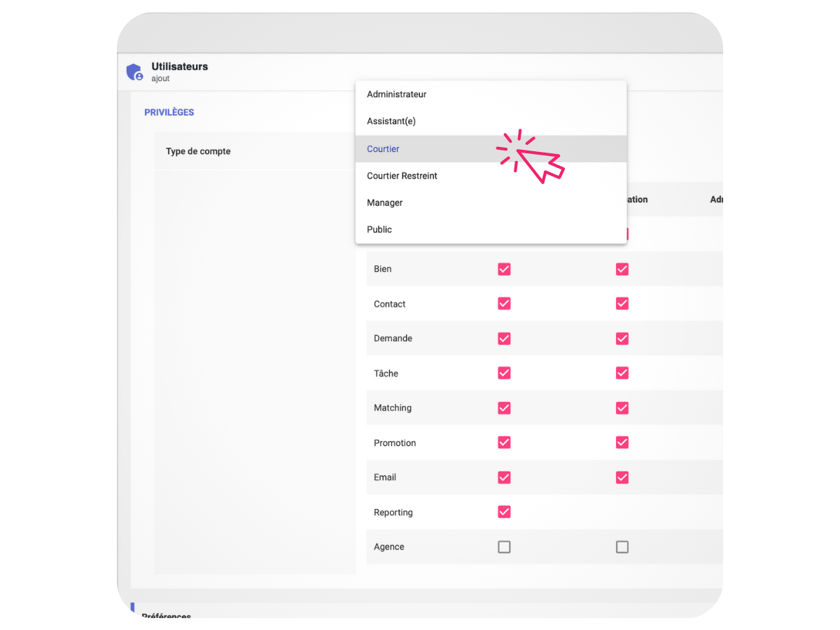Click the PRIVILÈGES section heading

(169, 112)
